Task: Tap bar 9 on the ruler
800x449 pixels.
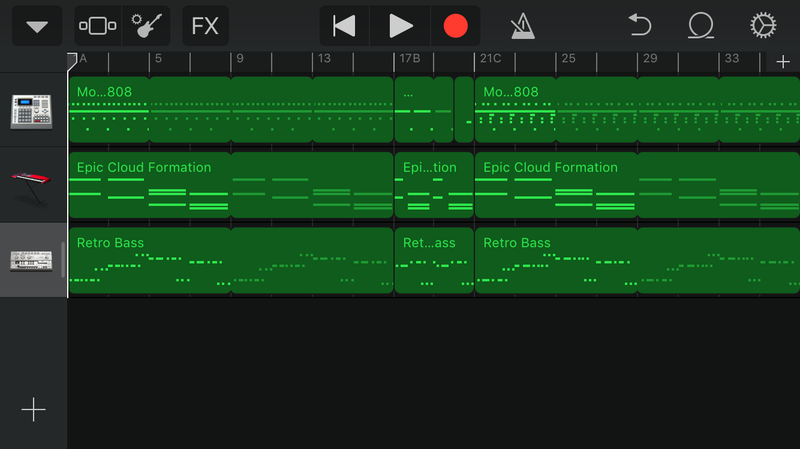Action: (x=240, y=59)
